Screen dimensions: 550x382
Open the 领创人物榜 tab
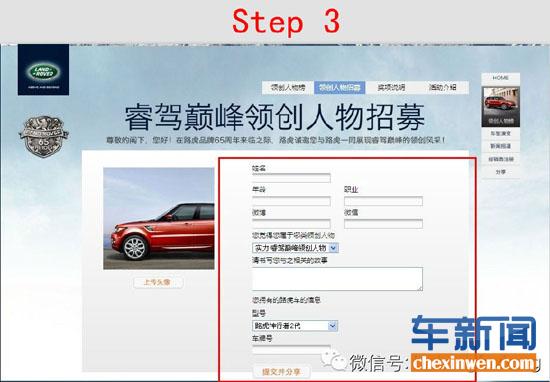(288, 87)
